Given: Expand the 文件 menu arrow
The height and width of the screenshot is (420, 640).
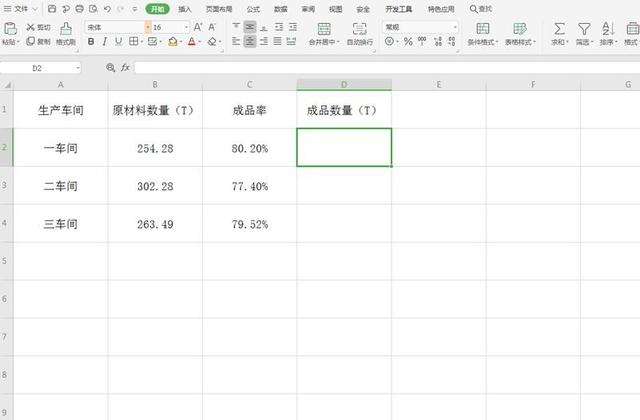Looking at the screenshot, I should tap(35, 9).
